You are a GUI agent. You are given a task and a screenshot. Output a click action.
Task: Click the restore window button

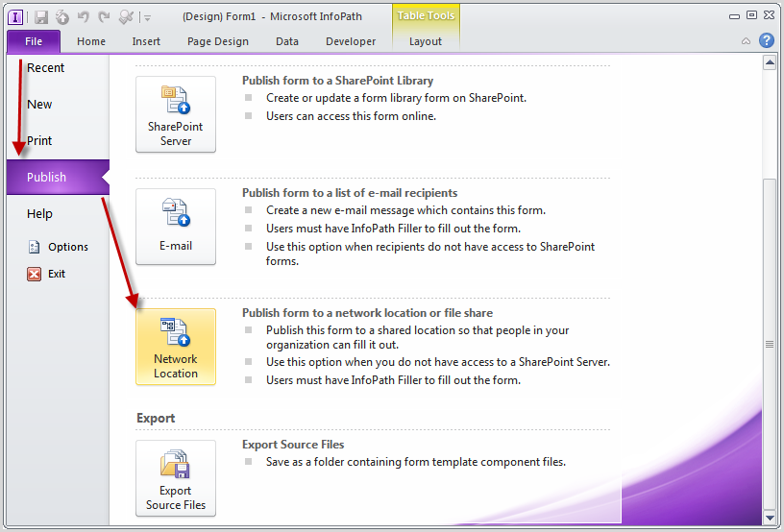tap(751, 15)
